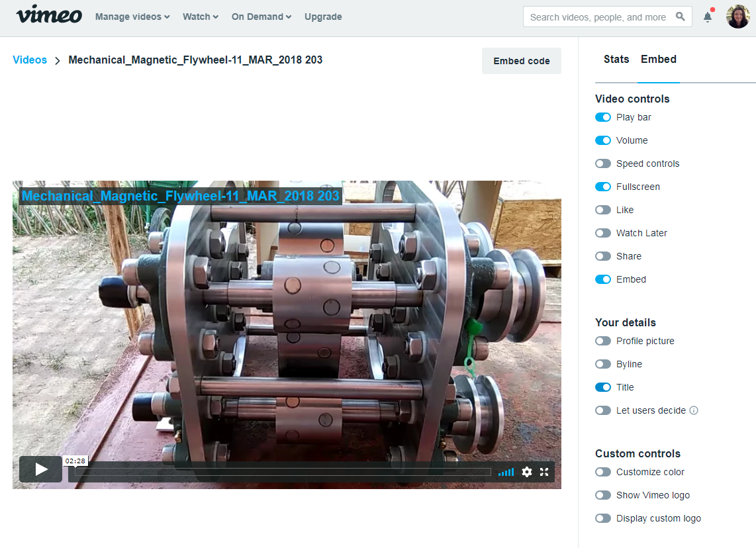Screen dimensions: 756x548
Task: Open the notifications bell
Action: click(708, 17)
